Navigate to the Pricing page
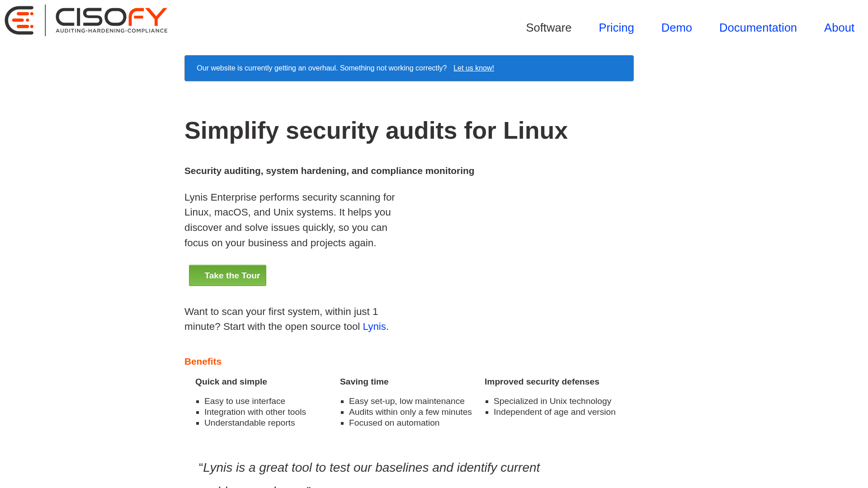868x488 pixels. [x=616, y=28]
